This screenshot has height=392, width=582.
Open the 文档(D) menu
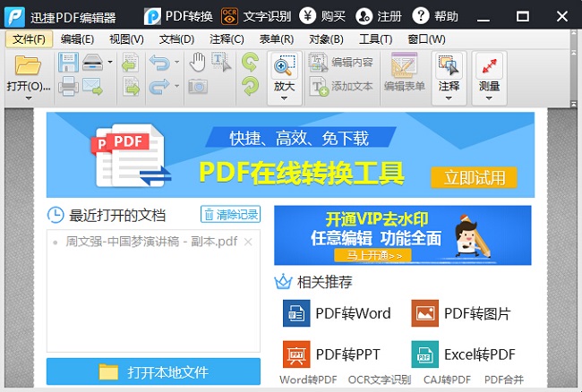(176, 39)
